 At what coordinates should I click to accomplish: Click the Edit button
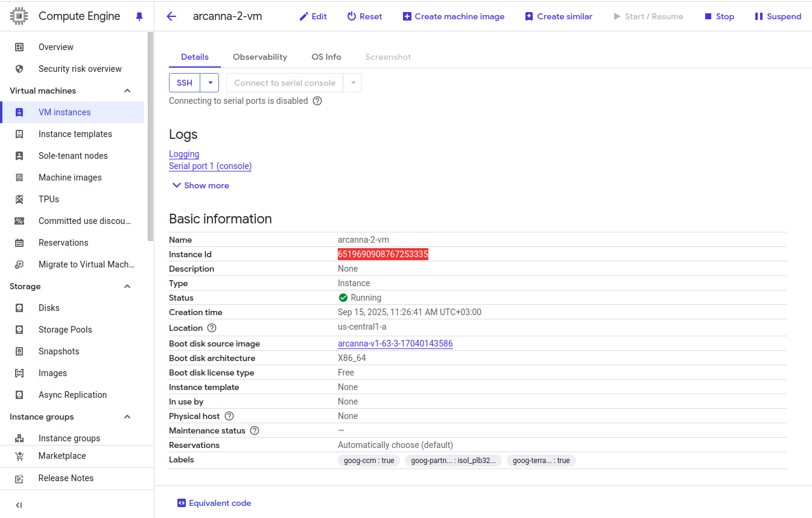313,16
